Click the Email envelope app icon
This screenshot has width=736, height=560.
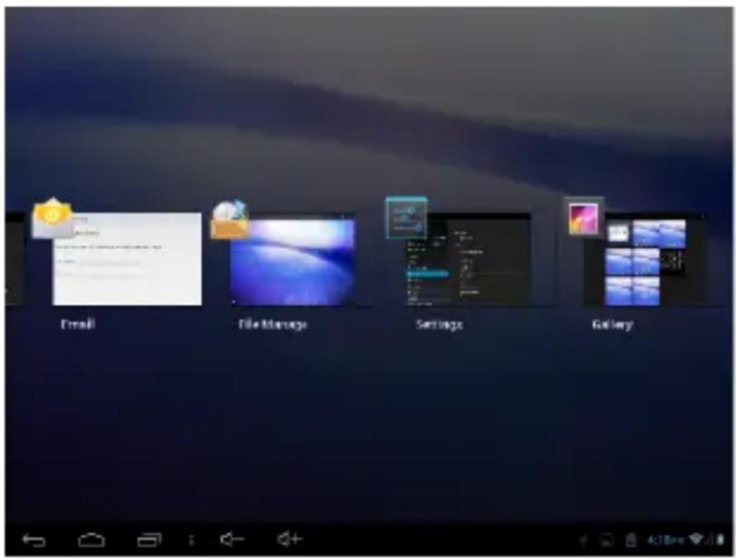[x=53, y=218]
